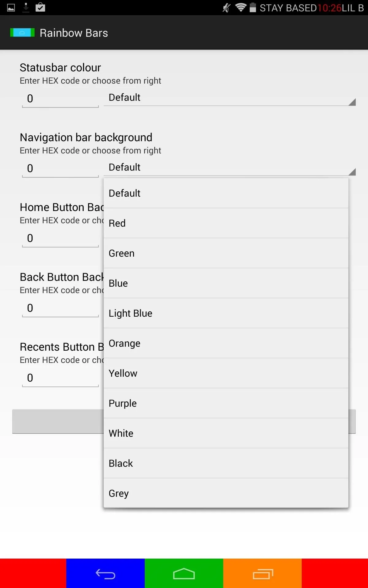Collapse the Navigation bar background dropdown
Viewport: 368px width, 588px height.
(230, 168)
